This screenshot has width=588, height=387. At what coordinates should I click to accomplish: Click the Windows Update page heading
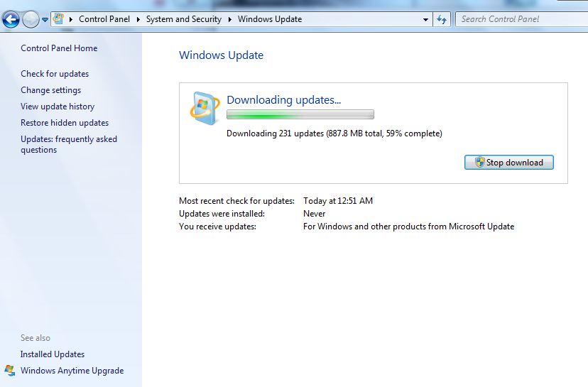click(x=222, y=55)
